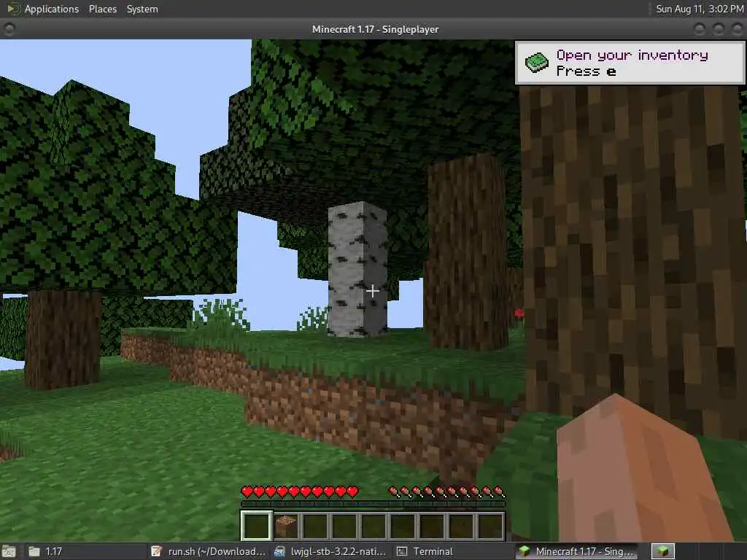The width and height of the screenshot is (747, 560).
Task: Click the experience bar above the hotbar
Action: pyautogui.click(x=373, y=504)
